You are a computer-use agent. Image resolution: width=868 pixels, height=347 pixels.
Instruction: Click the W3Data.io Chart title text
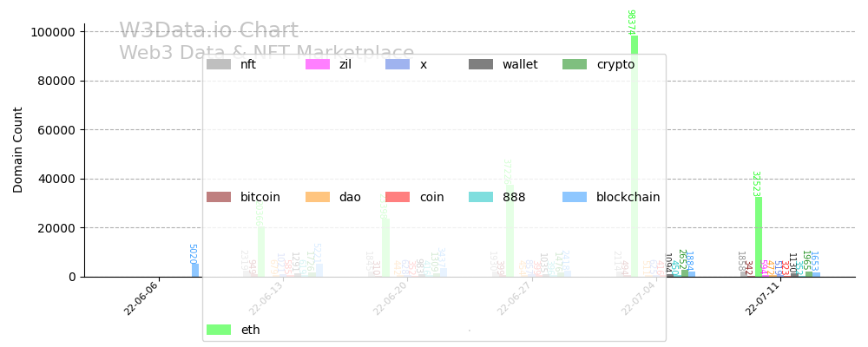click(x=208, y=31)
